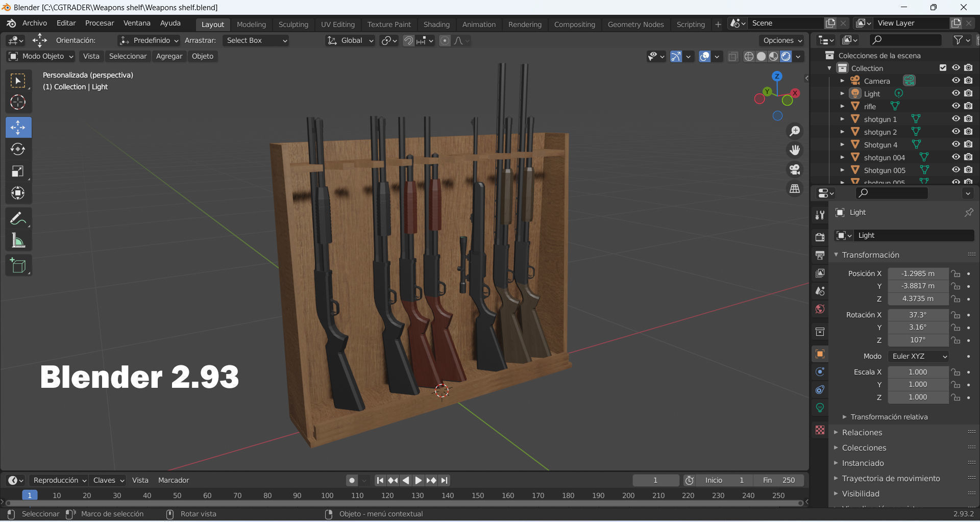Expand the Colecciones panel
The image size is (980, 522).
pos(864,448)
